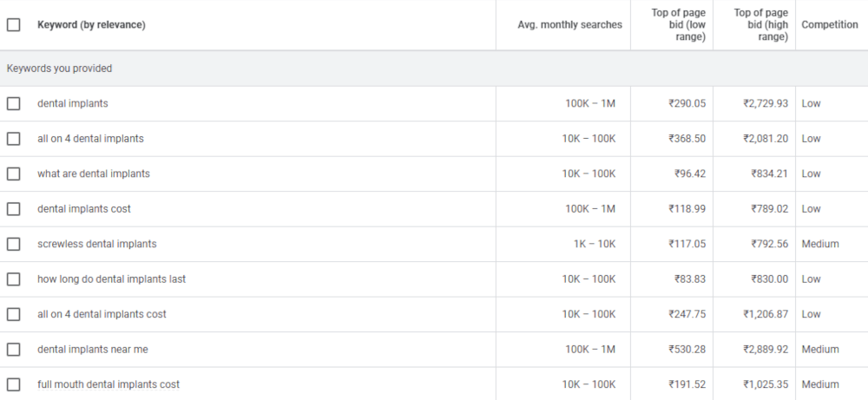This screenshot has height=400, width=868.
Task: Click the Medium competition value for screwless implants
Action: click(x=819, y=244)
